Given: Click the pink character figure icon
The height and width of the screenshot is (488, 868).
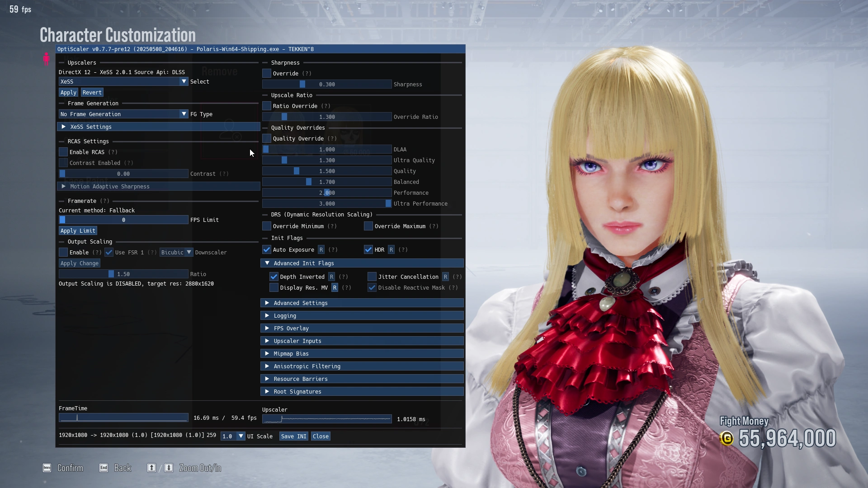Looking at the screenshot, I should pos(46,59).
